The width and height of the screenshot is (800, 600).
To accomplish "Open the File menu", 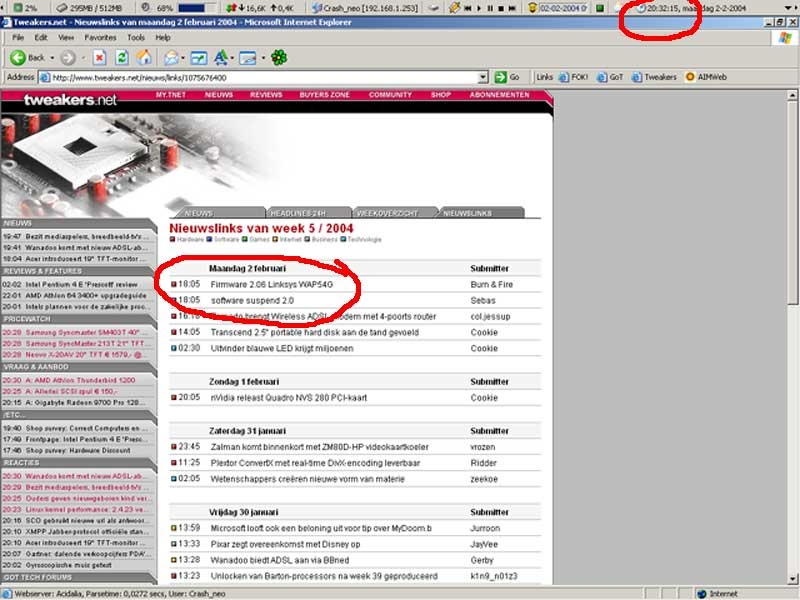I will (18, 38).
